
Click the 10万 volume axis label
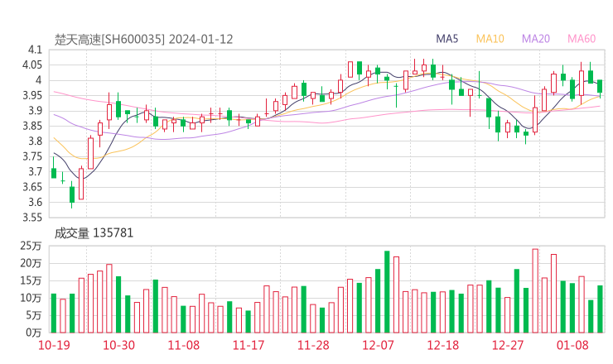(31, 299)
